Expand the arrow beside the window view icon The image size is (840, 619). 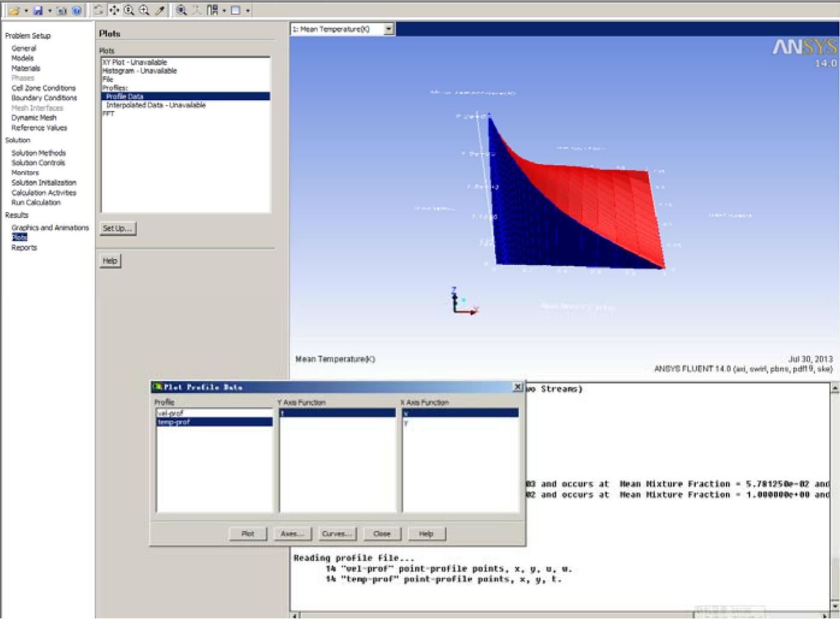[x=247, y=11]
